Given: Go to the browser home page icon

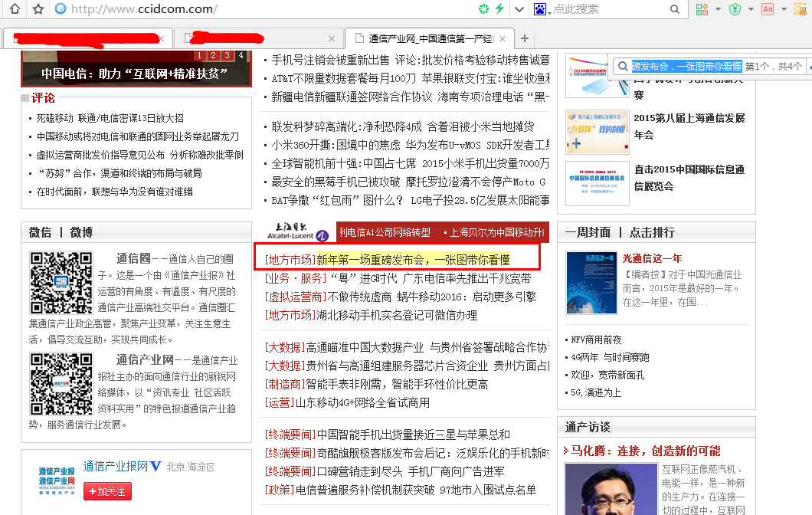Looking at the screenshot, I should point(15,8).
